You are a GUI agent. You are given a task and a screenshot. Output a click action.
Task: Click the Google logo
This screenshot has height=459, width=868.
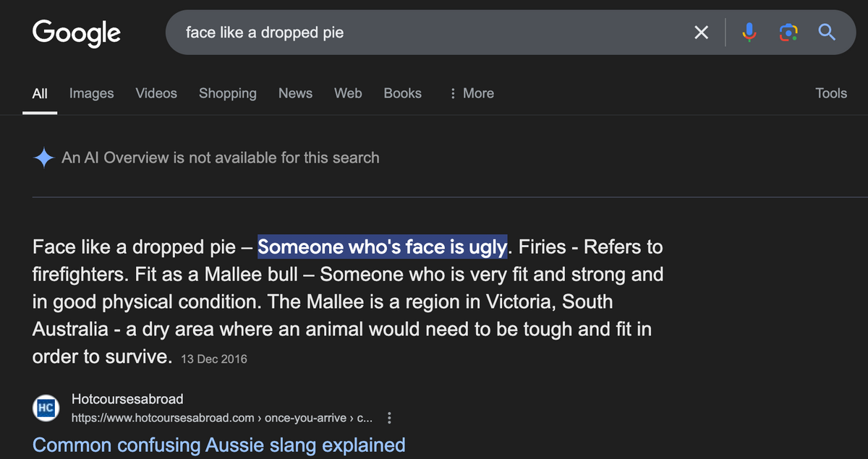[x=76, y=33]
